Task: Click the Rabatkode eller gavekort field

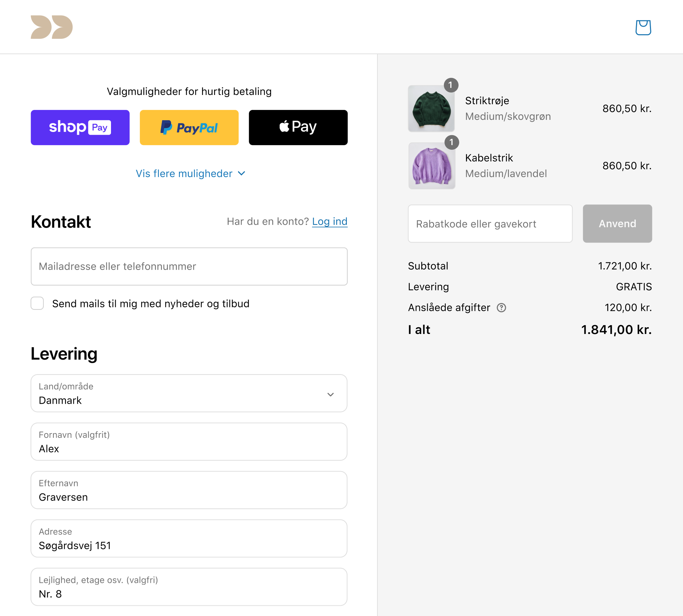Action: (490, 224)
